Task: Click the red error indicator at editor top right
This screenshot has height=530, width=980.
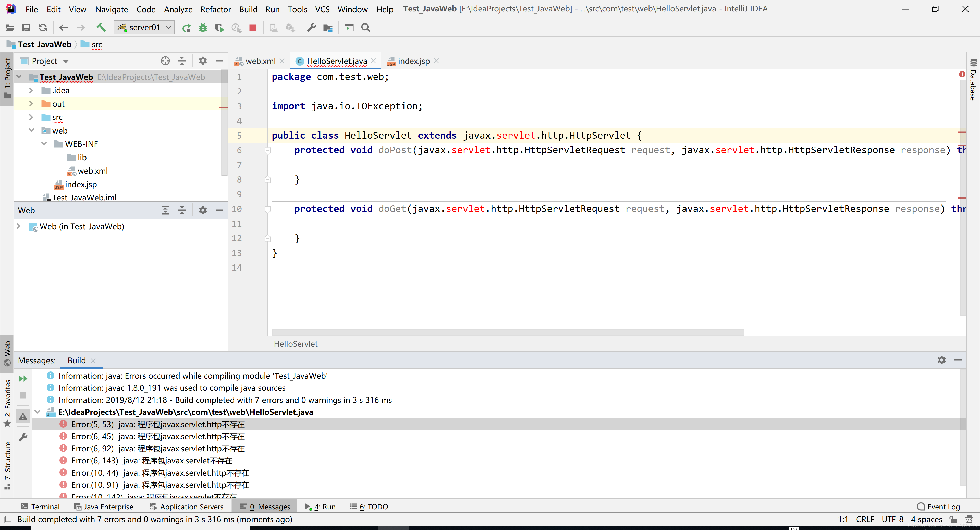Action: point(962,74)
